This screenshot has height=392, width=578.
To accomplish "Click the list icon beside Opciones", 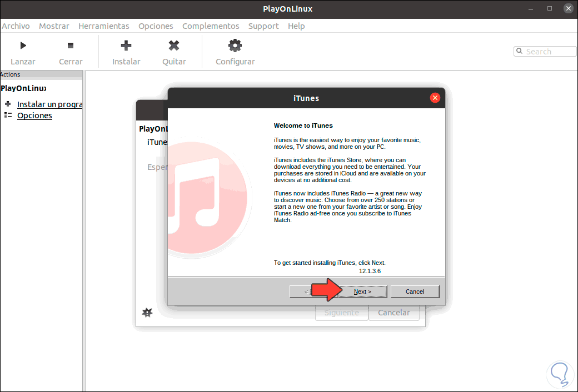I will click(8, 115).
